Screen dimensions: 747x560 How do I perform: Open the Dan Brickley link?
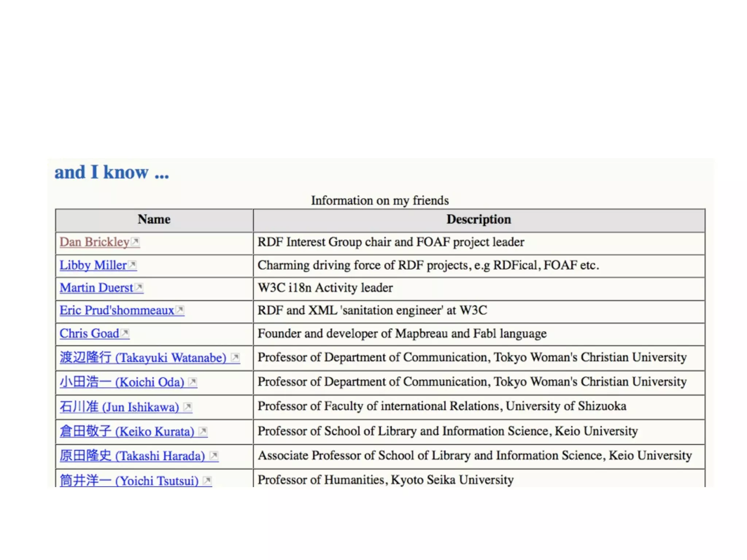94,242
